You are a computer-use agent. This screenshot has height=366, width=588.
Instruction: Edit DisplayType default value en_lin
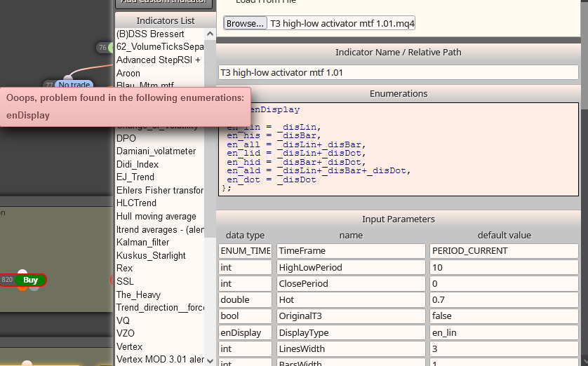(504, 332)
